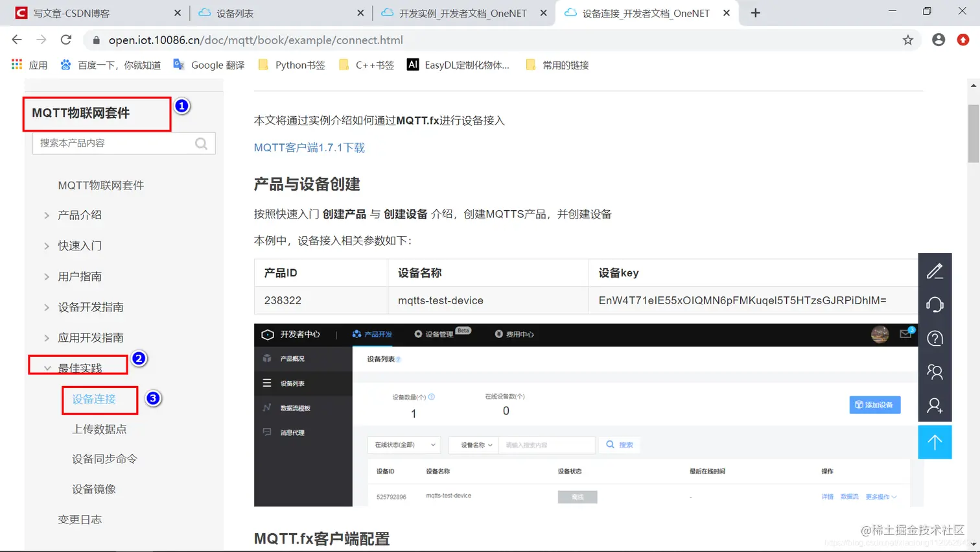Open 变更日志 in the sidebar
This screenshot has width=980, height=552.
point(80,519)
